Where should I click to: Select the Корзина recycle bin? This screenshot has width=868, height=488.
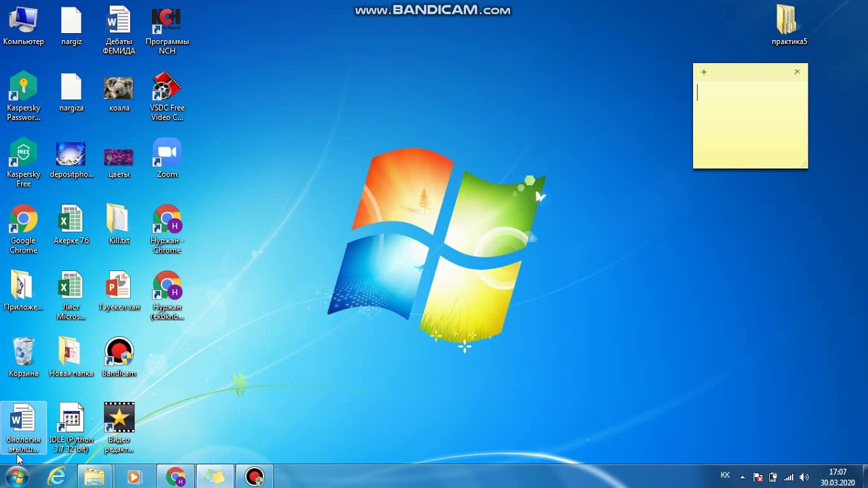click(23, 358)
